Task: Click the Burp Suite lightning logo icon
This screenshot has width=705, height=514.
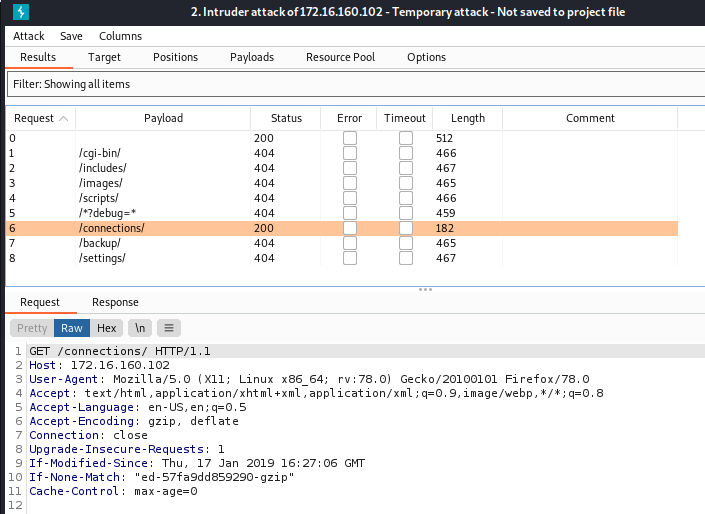Action: click(21, 12)
